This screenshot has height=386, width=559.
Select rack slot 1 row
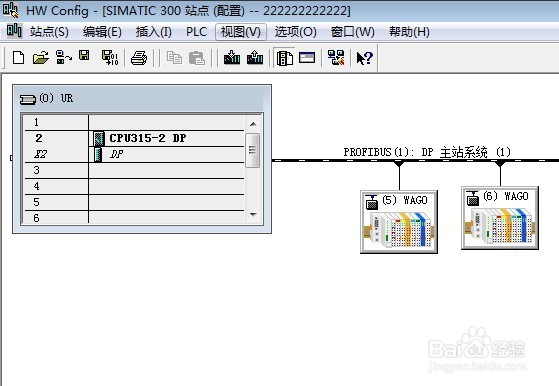pos(134,122)
